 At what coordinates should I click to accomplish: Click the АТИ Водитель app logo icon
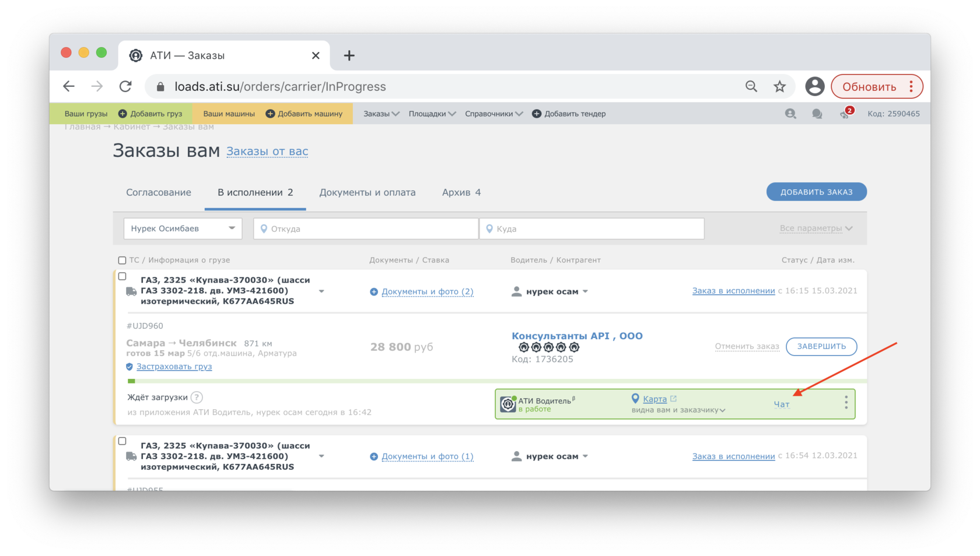point(508,404)
